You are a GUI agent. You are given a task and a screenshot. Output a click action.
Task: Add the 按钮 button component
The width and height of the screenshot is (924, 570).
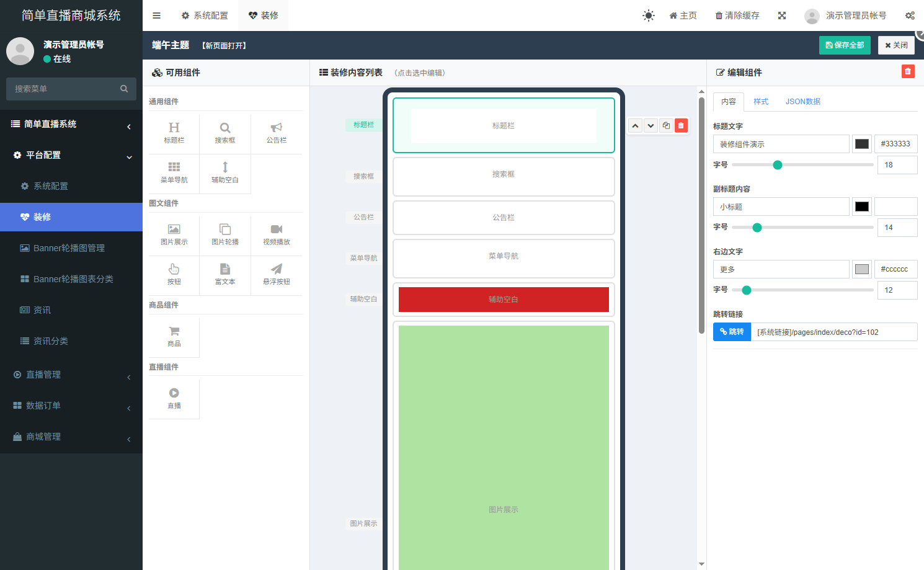tap(174, 275)
